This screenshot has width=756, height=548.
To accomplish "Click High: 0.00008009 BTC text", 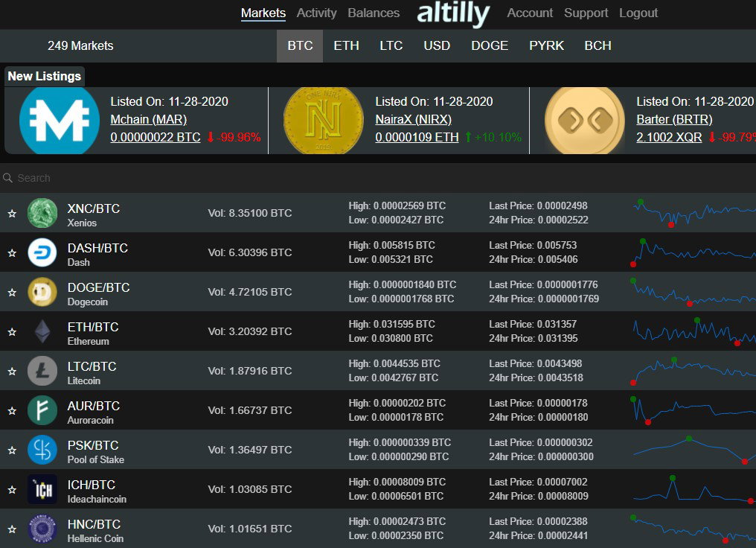I will click(397, 482).
